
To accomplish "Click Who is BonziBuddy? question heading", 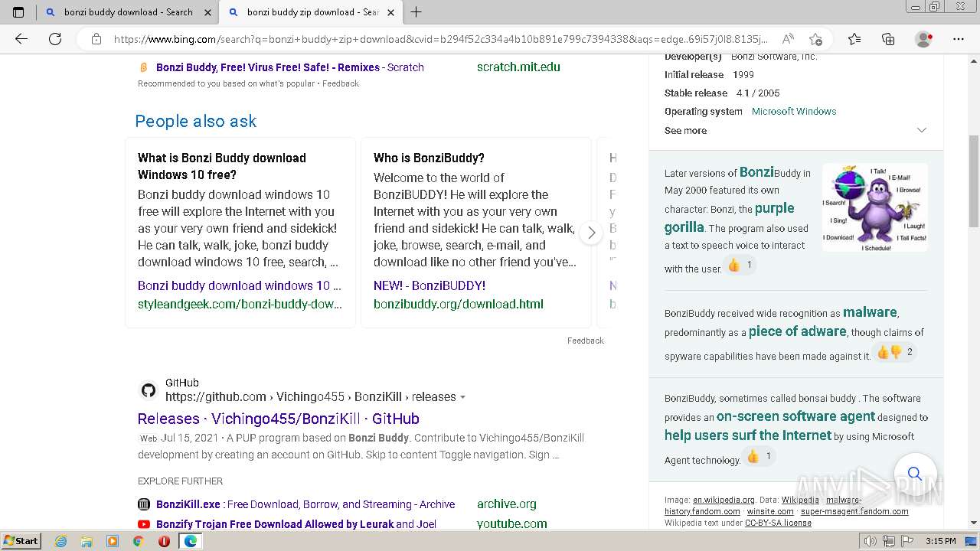I will [x=429, y=158].
